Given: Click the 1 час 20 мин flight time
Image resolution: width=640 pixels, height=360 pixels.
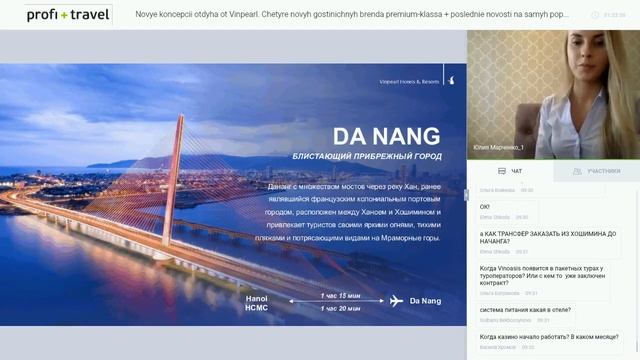Looking at the screenshot, I should (340, 309).
